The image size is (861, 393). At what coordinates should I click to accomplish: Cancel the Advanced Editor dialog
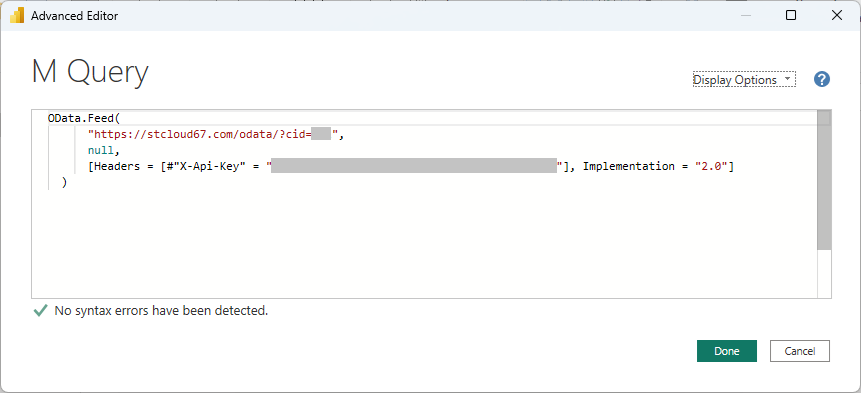click(800, 351)
